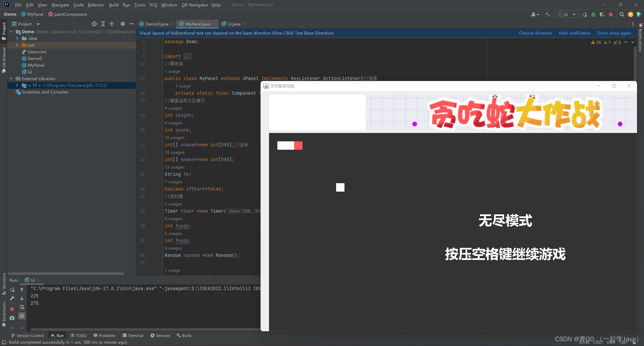This screenshot has height=346, width=644.
Task: Open TODO tool window
Action: [x=78, y=335]
